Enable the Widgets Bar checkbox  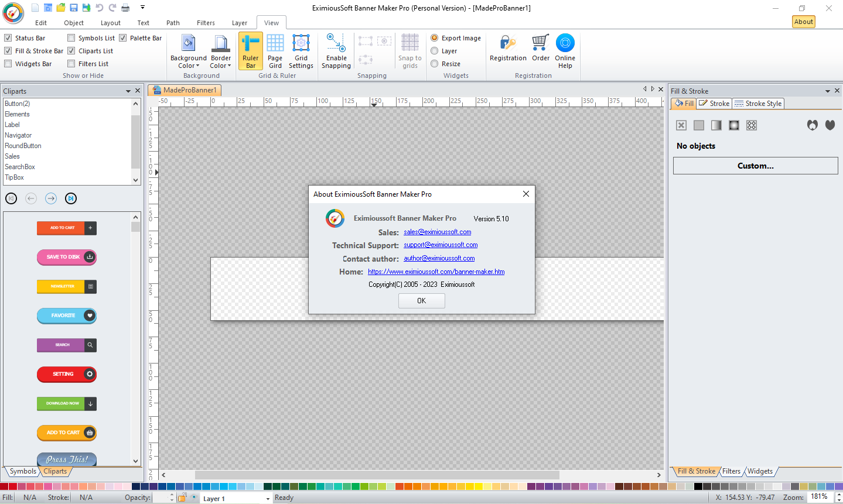point(8,64)
